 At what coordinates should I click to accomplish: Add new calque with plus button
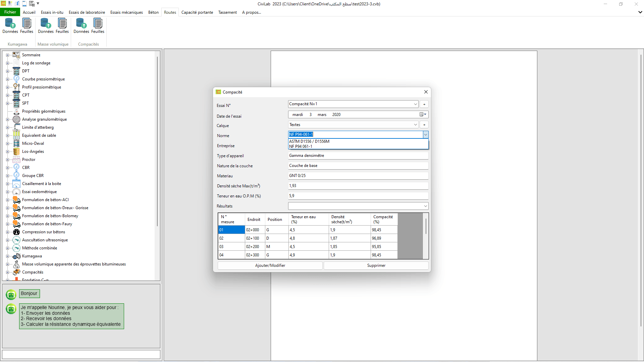(x=424, y=125)
